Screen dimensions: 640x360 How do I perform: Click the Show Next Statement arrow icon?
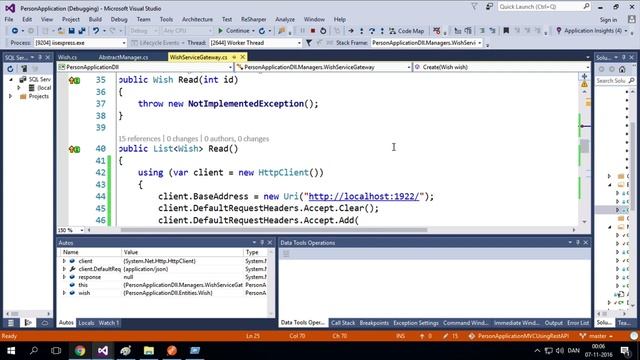click(351, 31)
